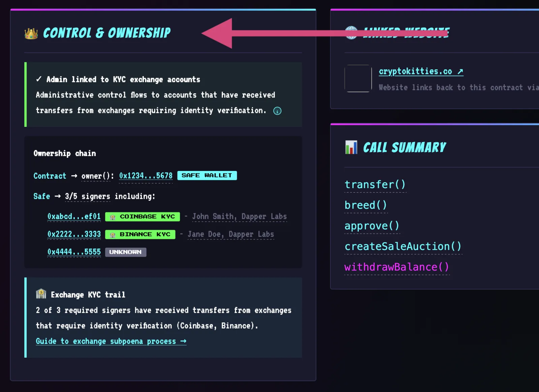This screenshot has width=539, height=392.
Task: Click the createSaleAuction() function link
Action: coord(403,246)
